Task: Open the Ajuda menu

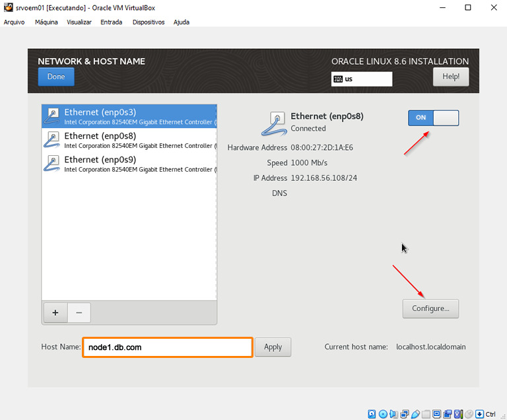Action: 182,22
